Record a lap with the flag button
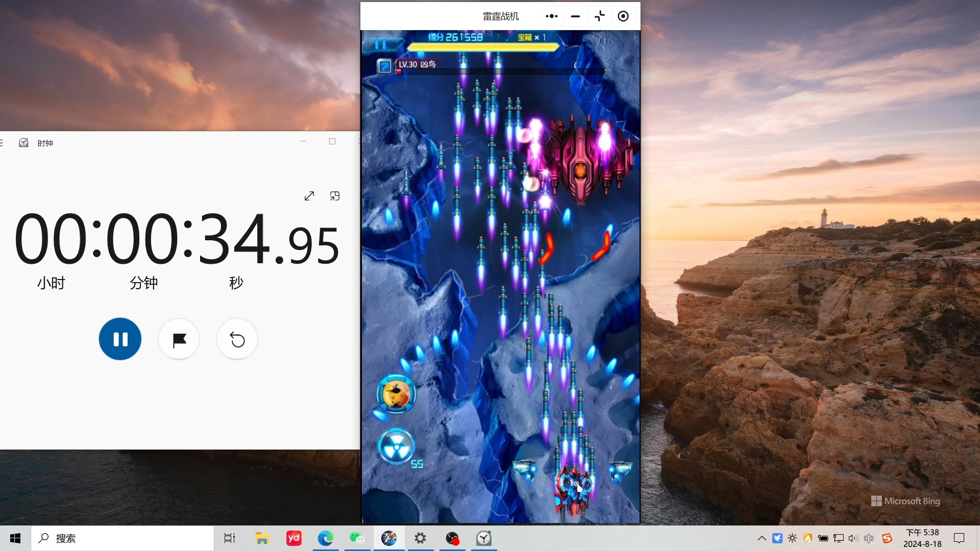This screenshot has width=980, height=551. [x=179, y=339]
